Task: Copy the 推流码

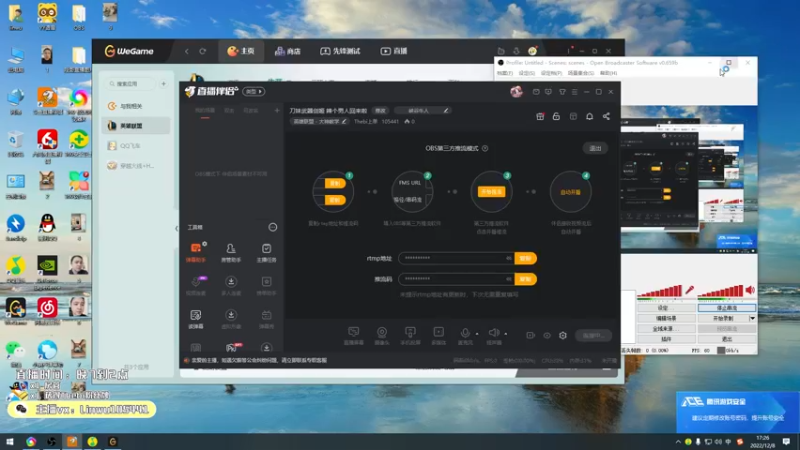Action: coord(526,279)
